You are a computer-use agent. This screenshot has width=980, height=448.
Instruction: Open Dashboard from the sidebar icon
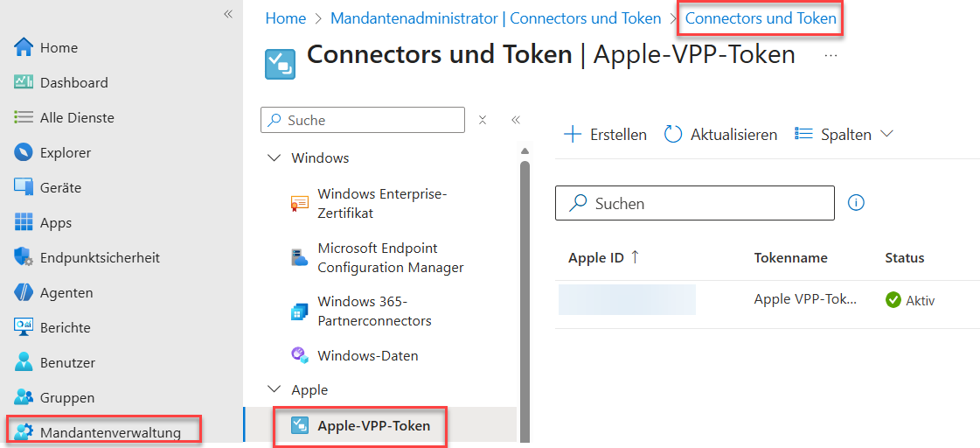[x=24, y=82]
